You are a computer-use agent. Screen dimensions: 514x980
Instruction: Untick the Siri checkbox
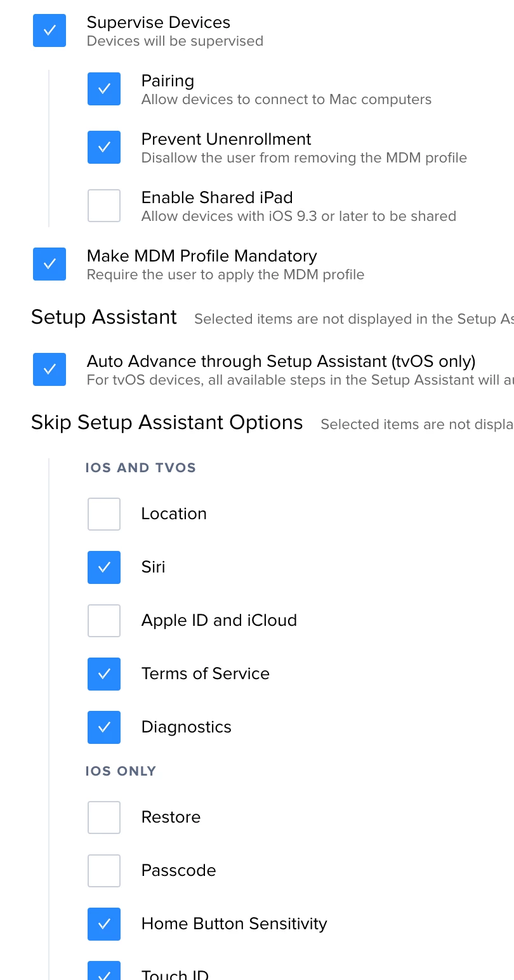coord(104,567)
